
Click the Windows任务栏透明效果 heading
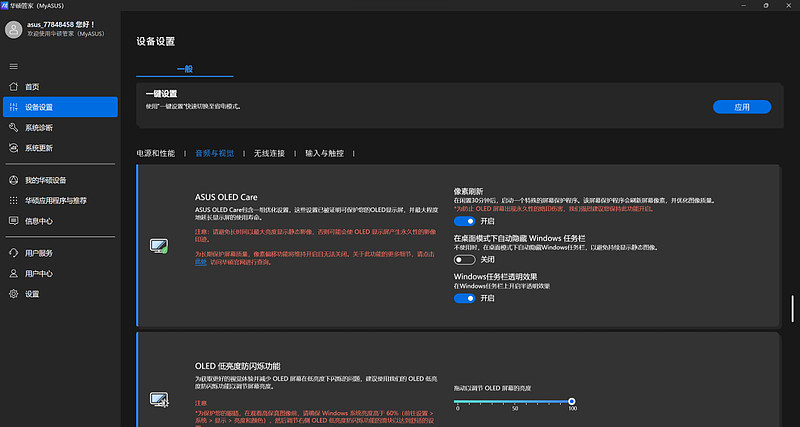pyautogui.click(x=495, y=277)
